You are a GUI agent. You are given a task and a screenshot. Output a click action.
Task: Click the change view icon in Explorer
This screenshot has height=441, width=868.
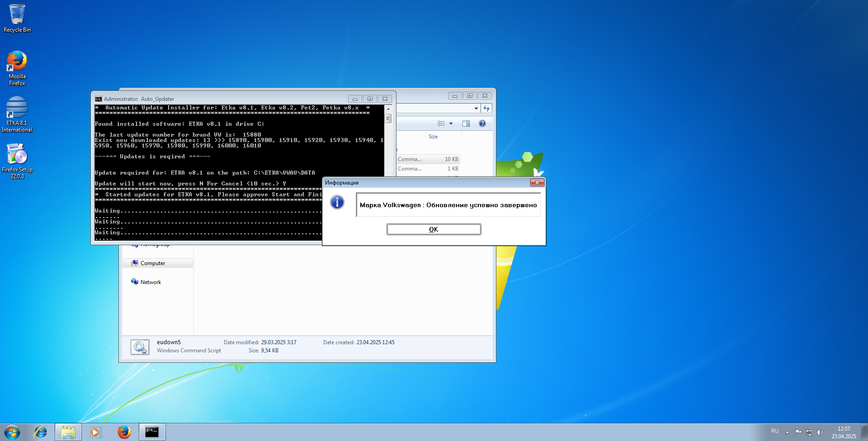click(x=441, y=123)
